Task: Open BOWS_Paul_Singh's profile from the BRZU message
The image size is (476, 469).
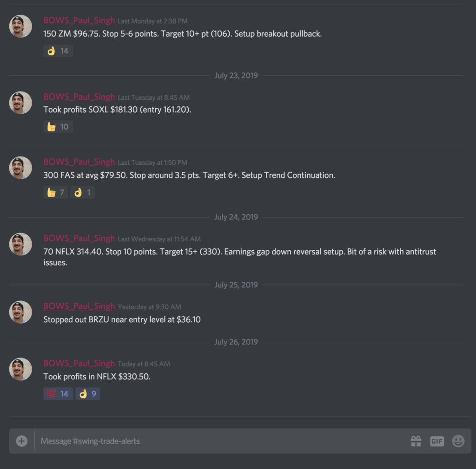Action: click(79, 306)
